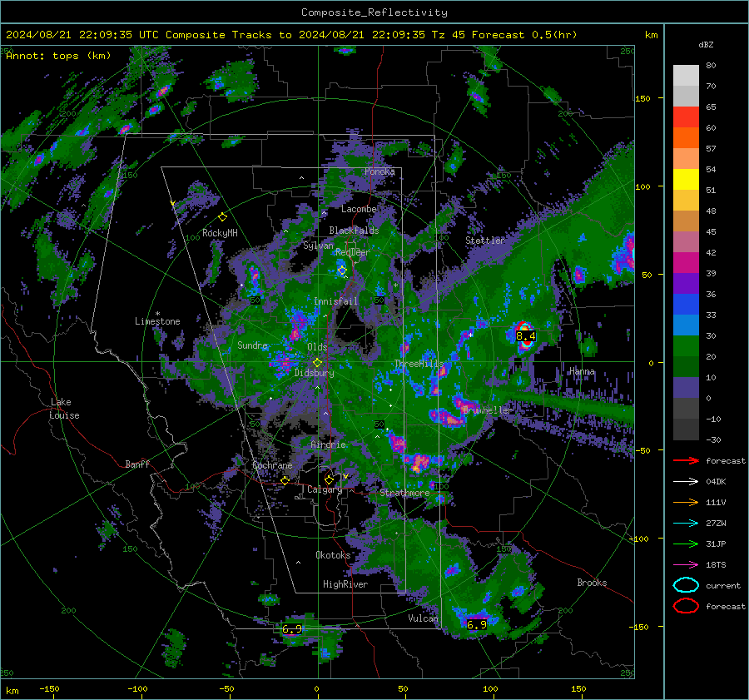Click the Lacombe city label
The image size is (749, 700).
[x=359, y=209]
